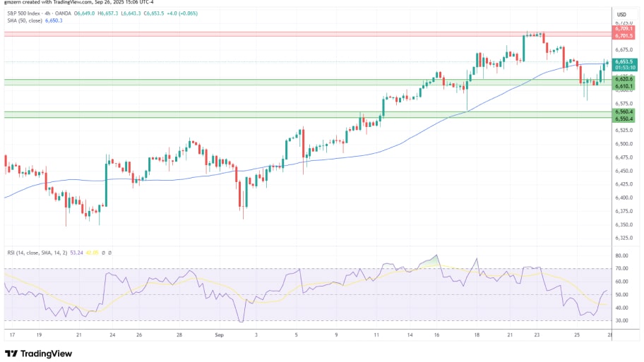Click the 23 date label on time axis
Viewport: 644px width, 362px height.
[537, 336]
